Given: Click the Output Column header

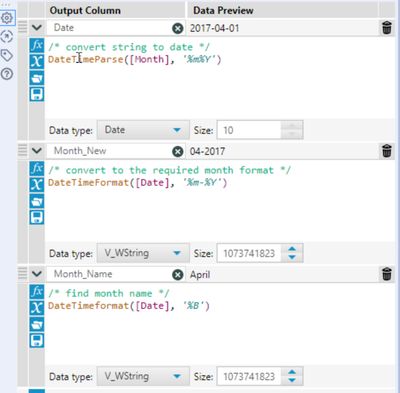Looking at the screenshot, I should pos(85,11).
